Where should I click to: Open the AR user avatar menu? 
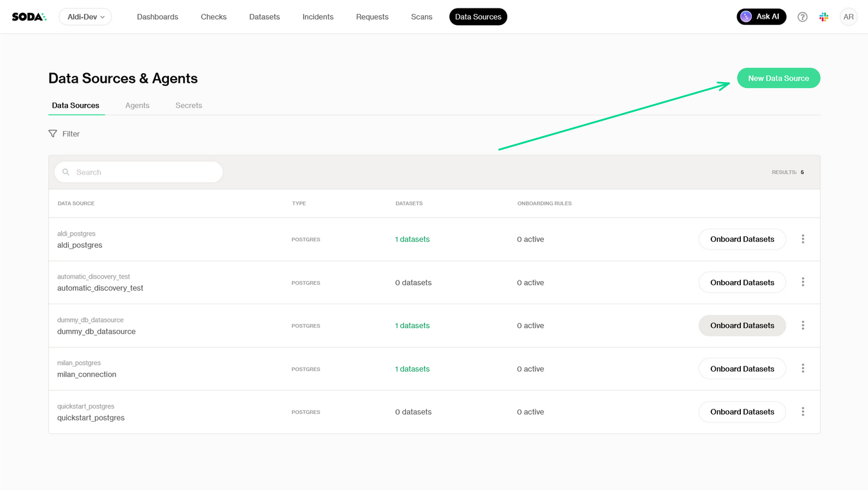848,17
